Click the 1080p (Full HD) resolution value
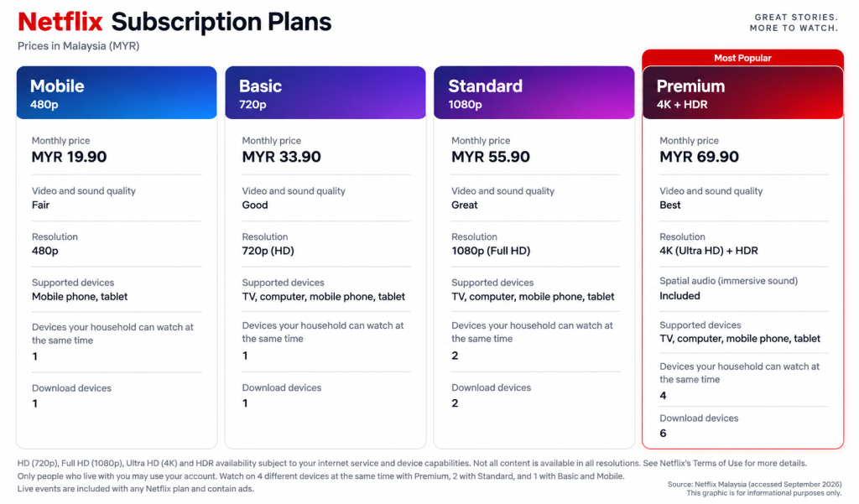The image size is (859, 504). (491, 251)
